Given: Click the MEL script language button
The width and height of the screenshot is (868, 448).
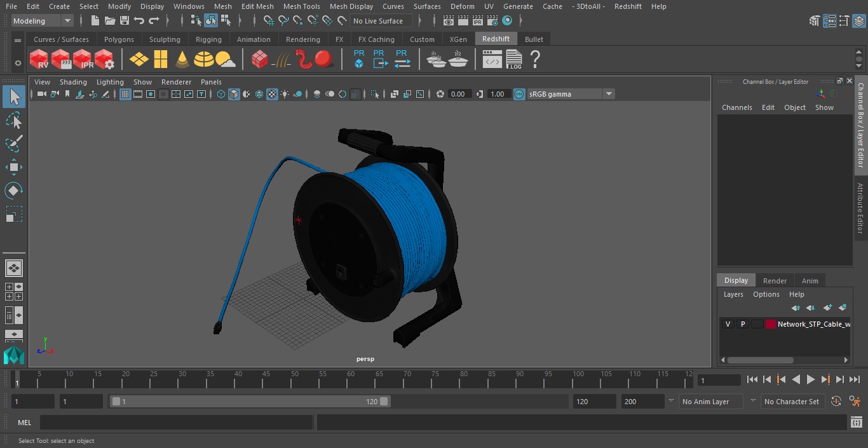Looking at the screenshot, I should point(24,423).
